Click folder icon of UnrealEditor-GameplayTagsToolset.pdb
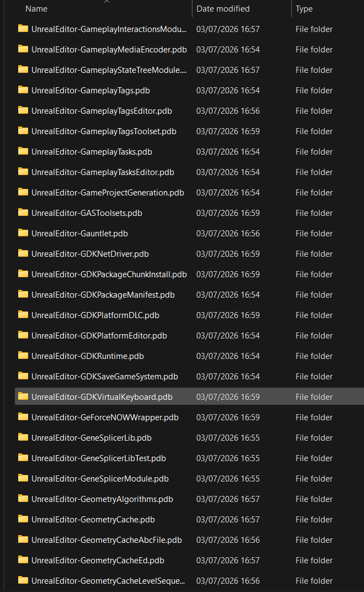The height and width of the screenshot is (592, 364). 23,131
